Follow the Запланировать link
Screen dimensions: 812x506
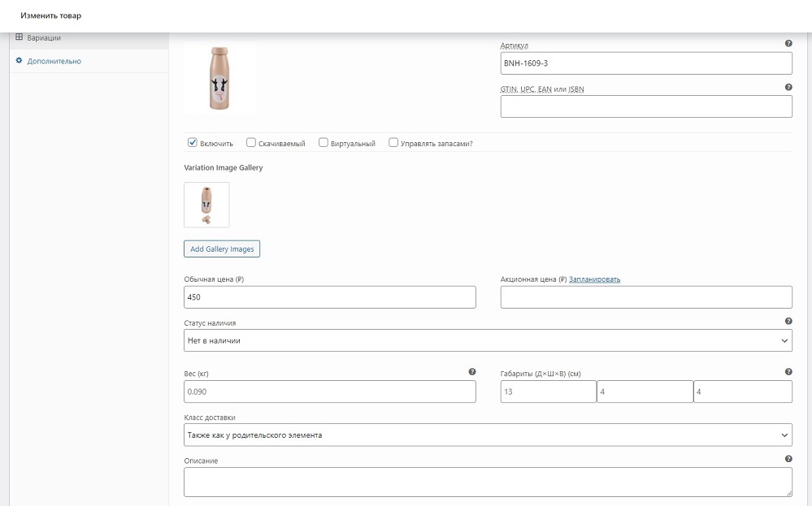tap(594, 279)
